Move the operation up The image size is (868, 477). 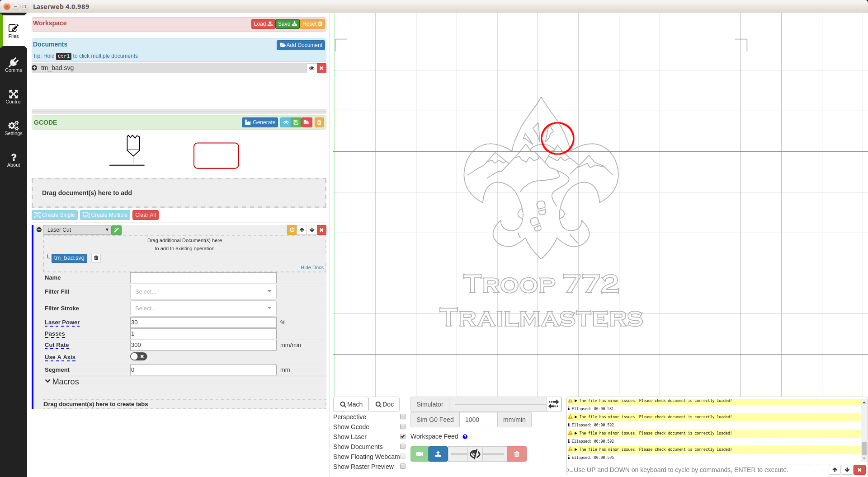pyautogui.click(x=302, y=230)
